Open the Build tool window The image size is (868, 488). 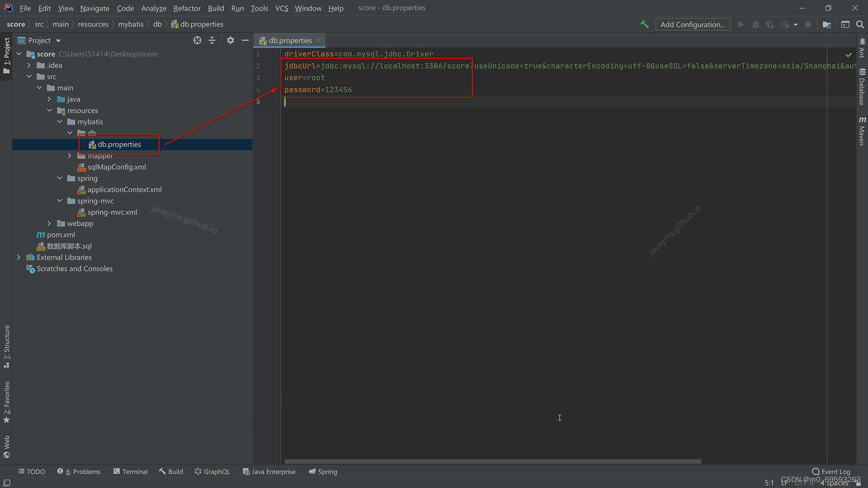point(171,471)
